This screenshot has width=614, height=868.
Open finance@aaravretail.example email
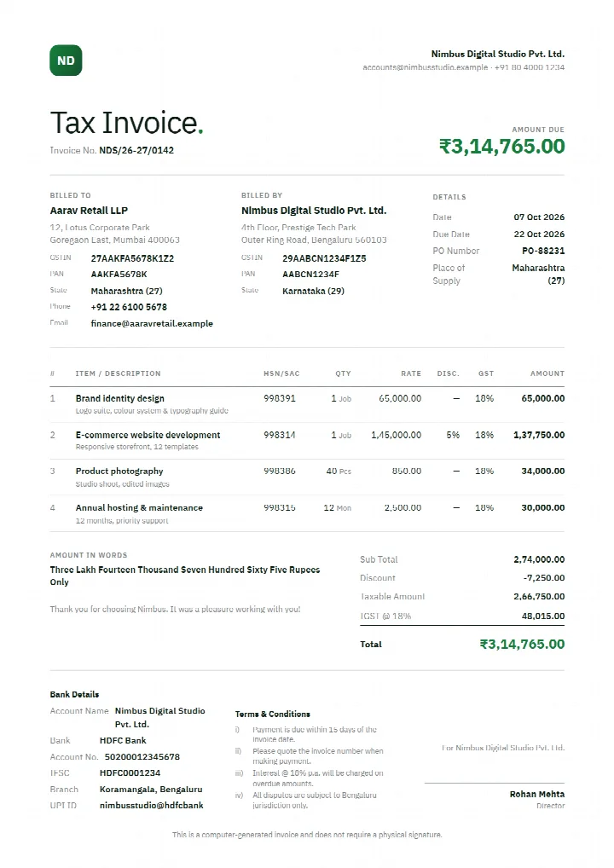tap(152, 323)
